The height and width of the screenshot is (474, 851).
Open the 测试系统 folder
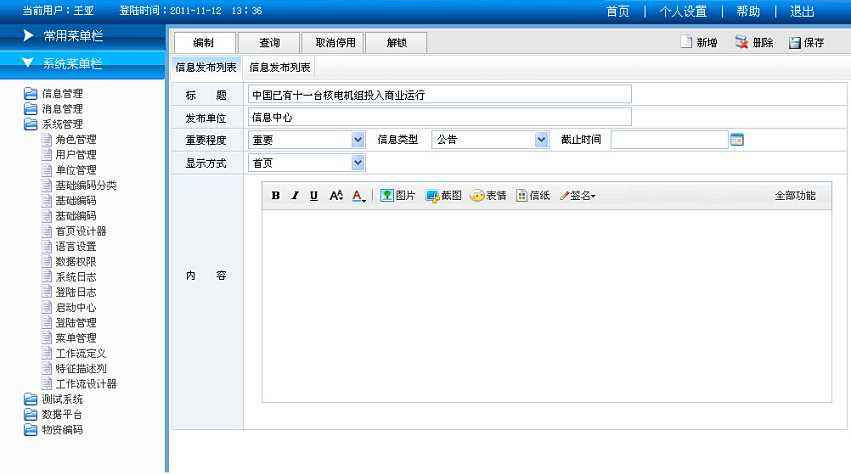point(54,399)
